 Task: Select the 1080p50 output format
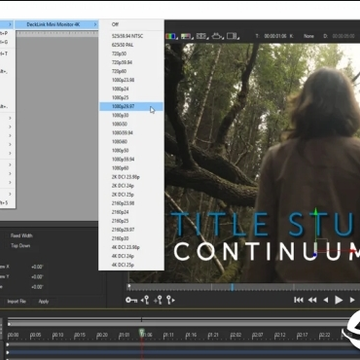[131, 150]
